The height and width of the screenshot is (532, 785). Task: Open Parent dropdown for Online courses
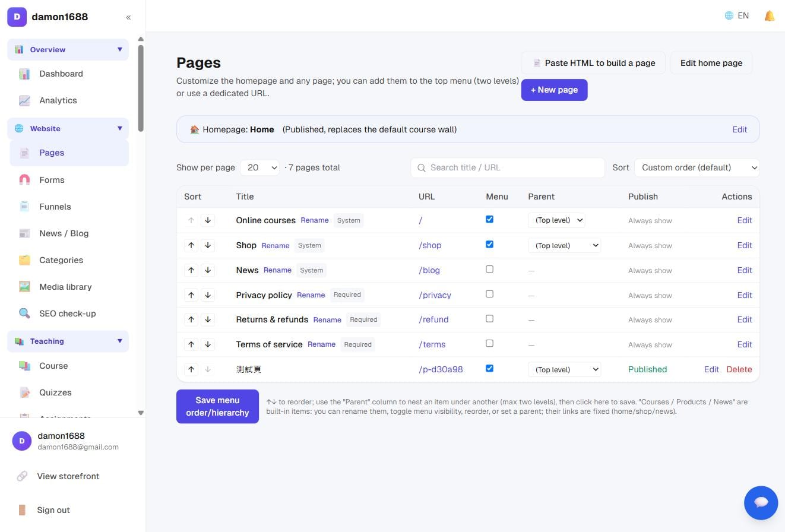556,220
